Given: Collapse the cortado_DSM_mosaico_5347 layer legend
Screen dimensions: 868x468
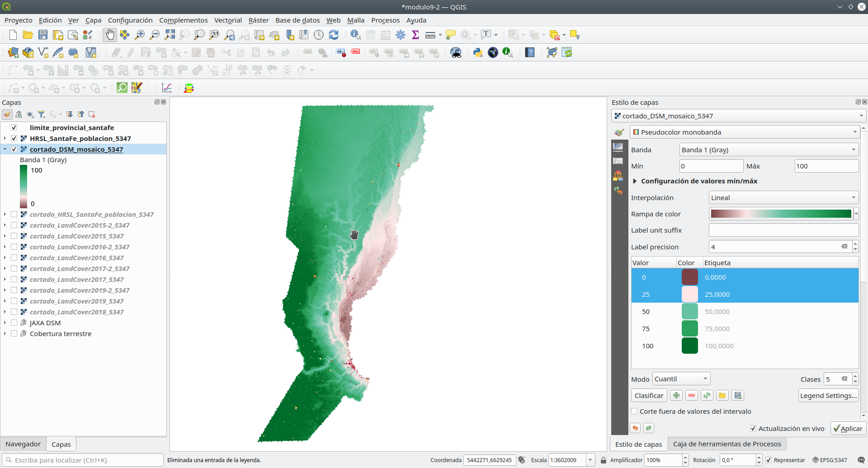Looking at the screenshot, I should pyautogui.click(x=5, y=149).
